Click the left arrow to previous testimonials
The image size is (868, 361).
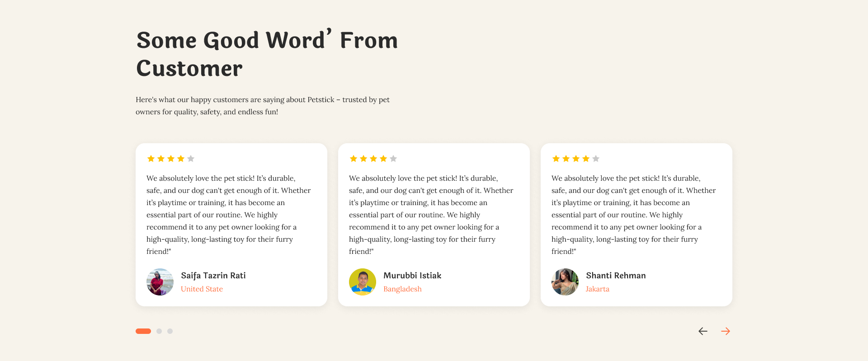pos(703,331)
